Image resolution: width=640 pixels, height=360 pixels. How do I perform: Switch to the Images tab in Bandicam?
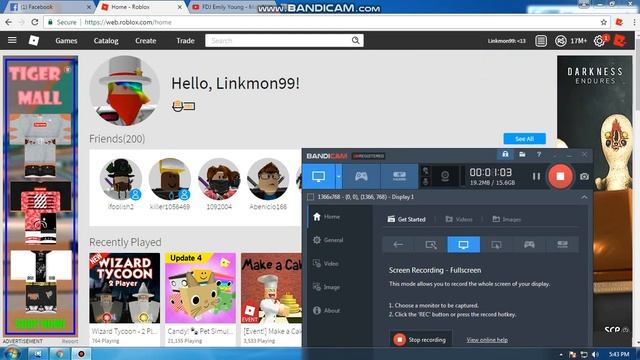click(x=507, y=219)
